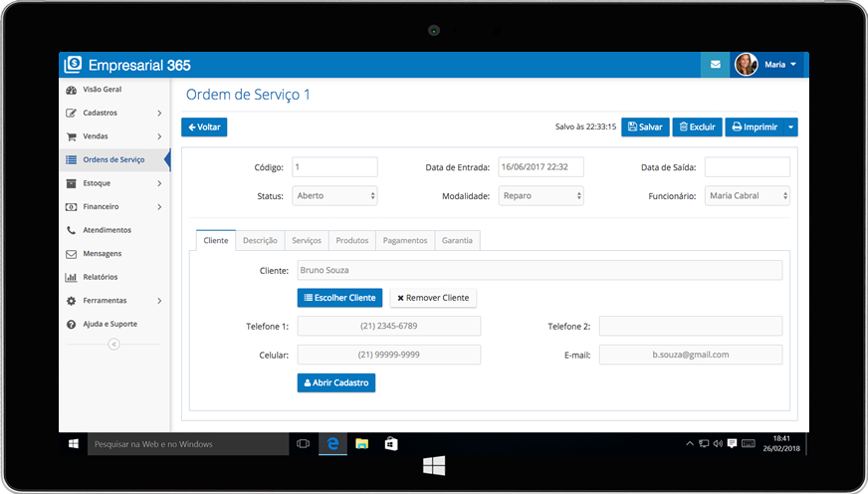
Task: Open the Windows Store taskbar icon
Action: [x=391, y=444]
